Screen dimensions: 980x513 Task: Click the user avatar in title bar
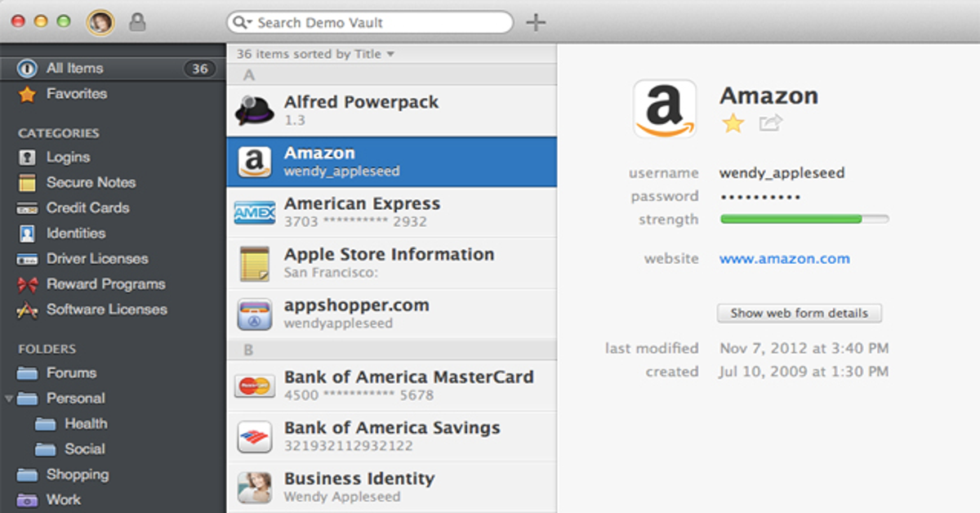pos(100,22)
